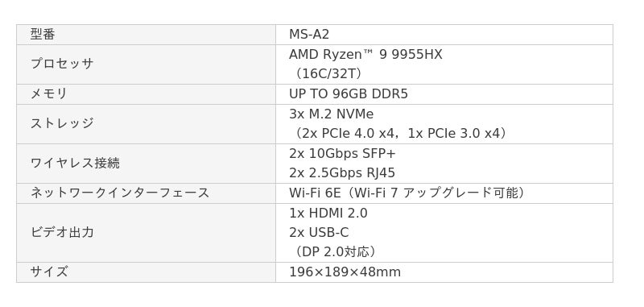Click the ネットワークインターフェース row label

(x=120, y=193)
